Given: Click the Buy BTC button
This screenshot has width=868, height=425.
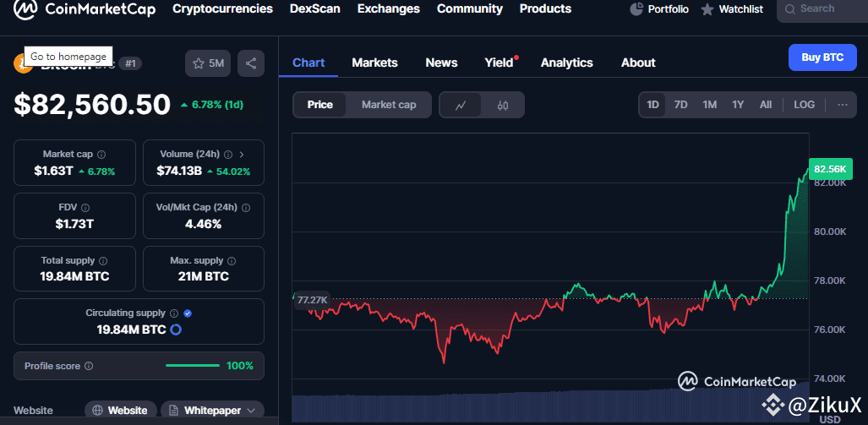Looking at the screenshot, I should pyautogui.click(x=822, y=57).
